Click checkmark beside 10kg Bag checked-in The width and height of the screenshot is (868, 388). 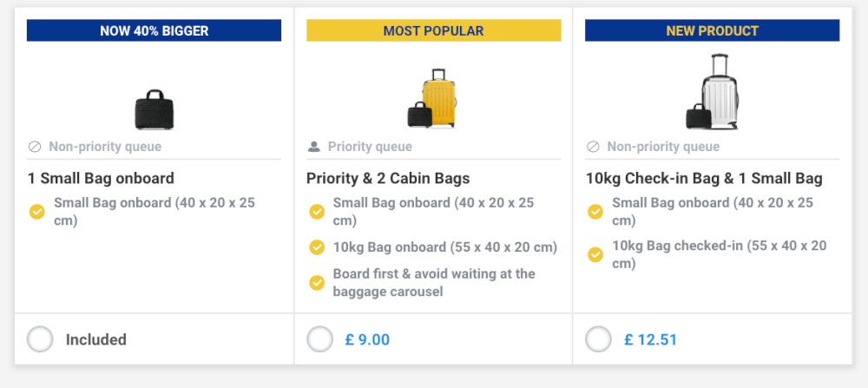[x=595, y=254]
